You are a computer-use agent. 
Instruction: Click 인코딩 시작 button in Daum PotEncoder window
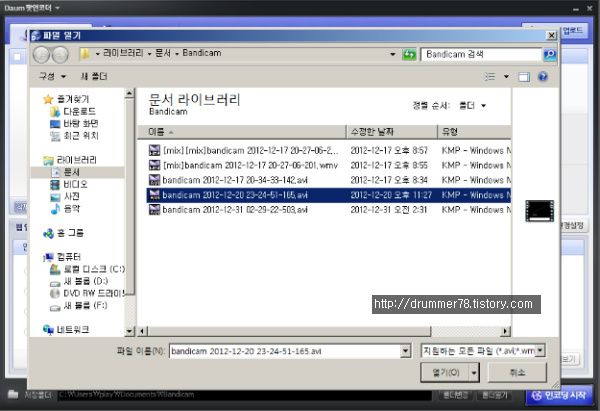click(559, 396)
